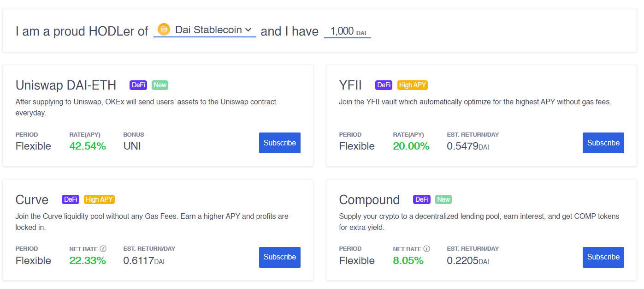The image size is (644, 289).
Task: Open the info tooltip next to Curve NET RATE
Action: tap(104, 248)
